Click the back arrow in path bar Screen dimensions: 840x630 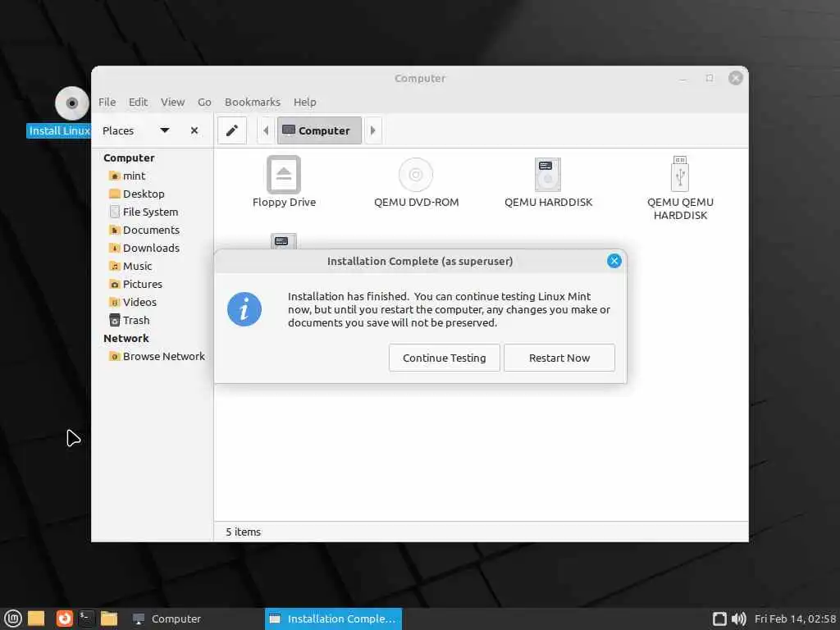266,130
